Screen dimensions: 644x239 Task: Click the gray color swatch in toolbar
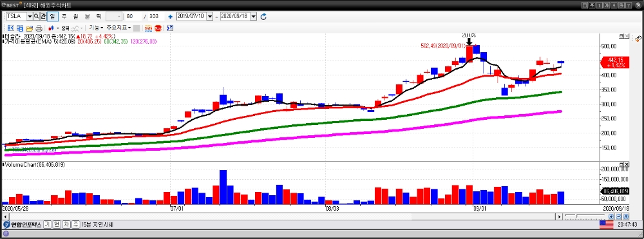(137, 28)
